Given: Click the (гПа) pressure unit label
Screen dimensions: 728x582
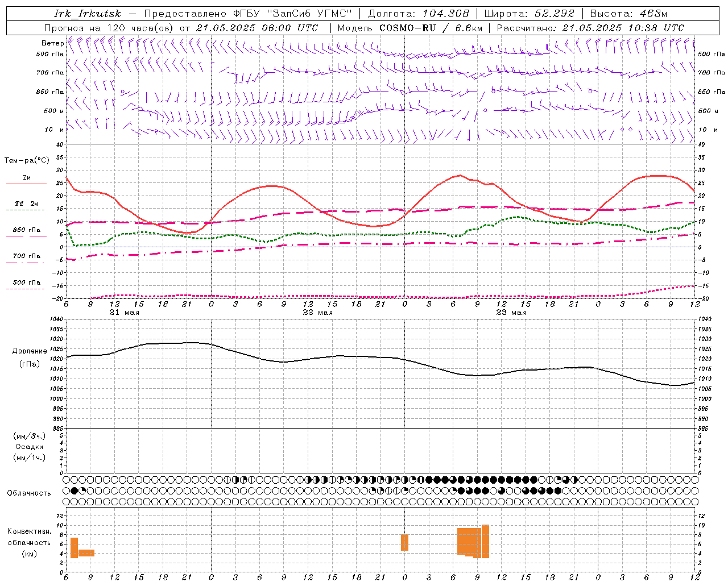Looking at the screenshot, I should pos(30,364).
